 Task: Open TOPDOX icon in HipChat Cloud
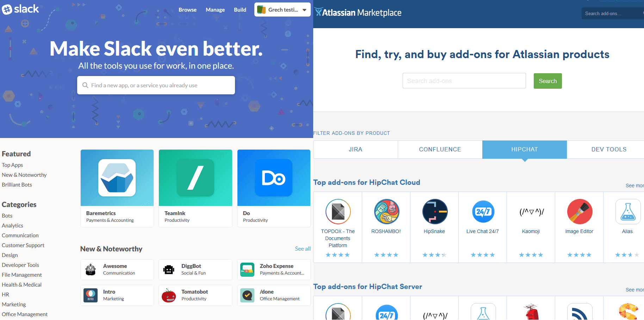(x=338, y=212)
